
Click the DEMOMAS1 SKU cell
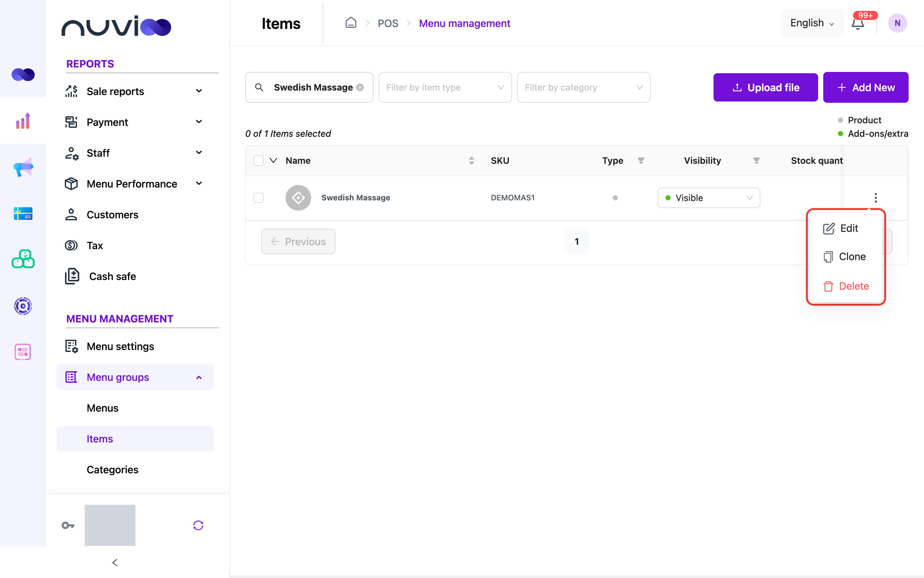tap(512, 197)
